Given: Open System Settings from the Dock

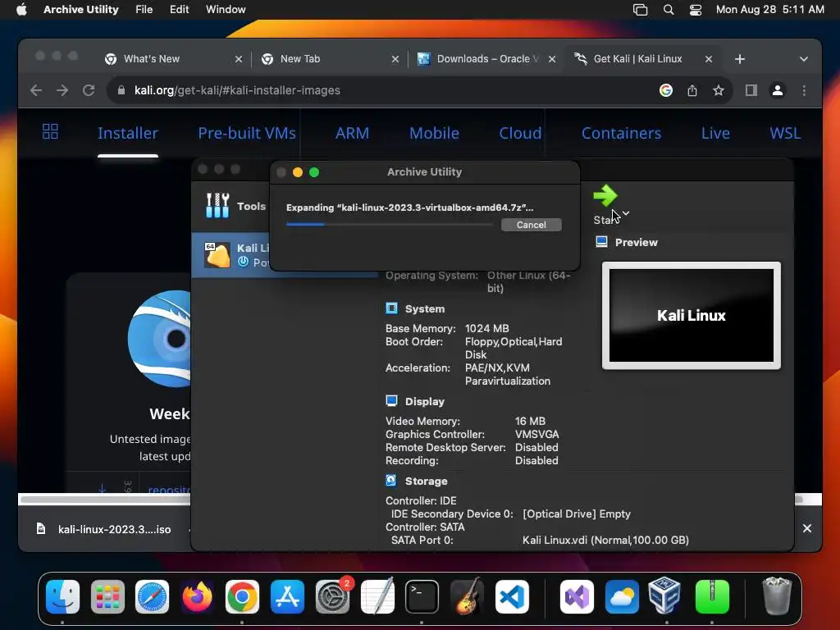Looking at the screenshot, I should point(332,596).
